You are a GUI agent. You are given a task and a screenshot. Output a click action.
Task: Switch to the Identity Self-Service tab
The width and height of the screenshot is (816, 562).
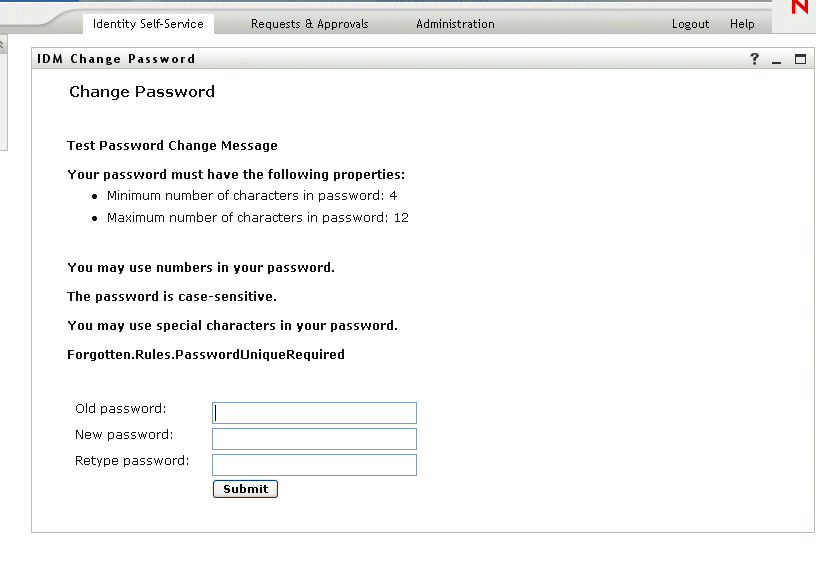click(148, 24)
